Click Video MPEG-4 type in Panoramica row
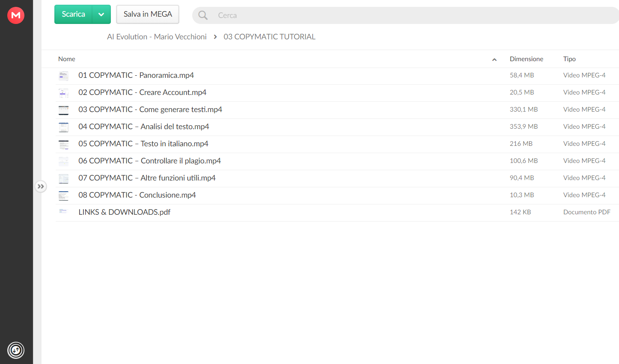The height and width of the screenshot is (364, 619). 584,75
